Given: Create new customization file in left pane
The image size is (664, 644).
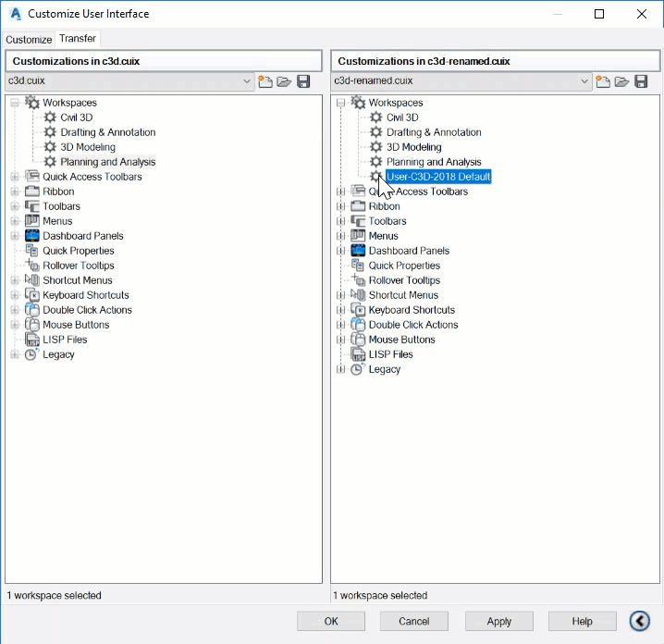Looking at the screenshot, I should point(265,80).
